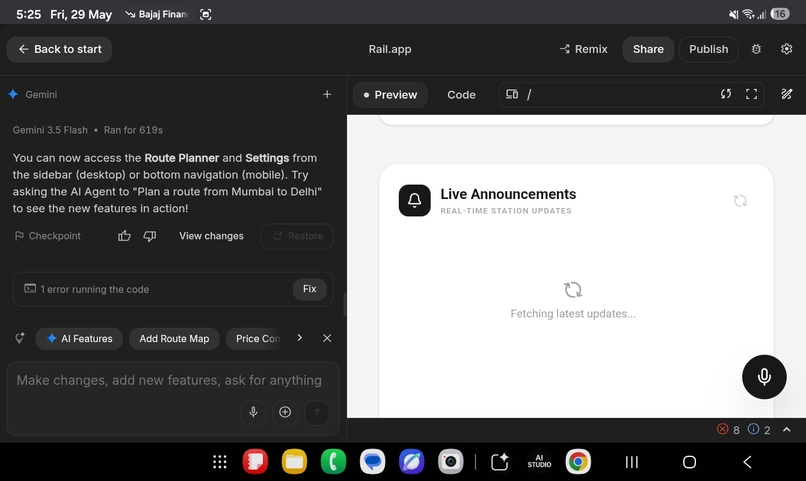
Task: Open the yellow files app in dock
Action: tap(294, 461)
